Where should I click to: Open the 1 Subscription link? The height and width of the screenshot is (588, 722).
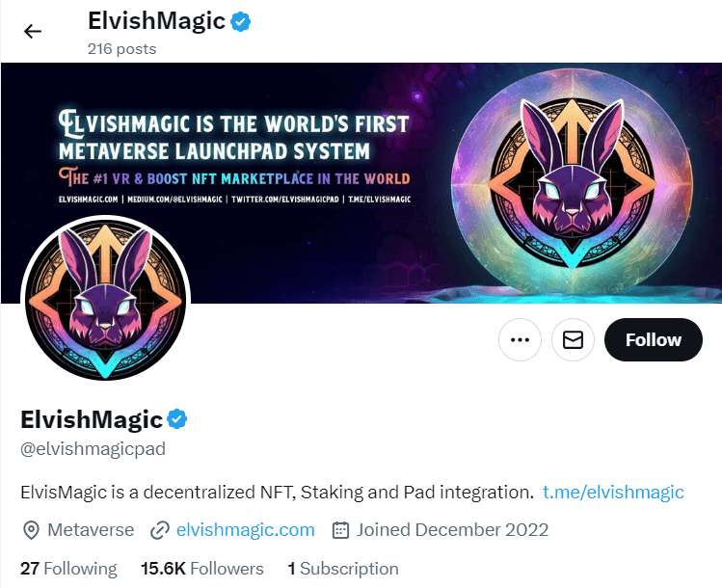coord(342,568)
